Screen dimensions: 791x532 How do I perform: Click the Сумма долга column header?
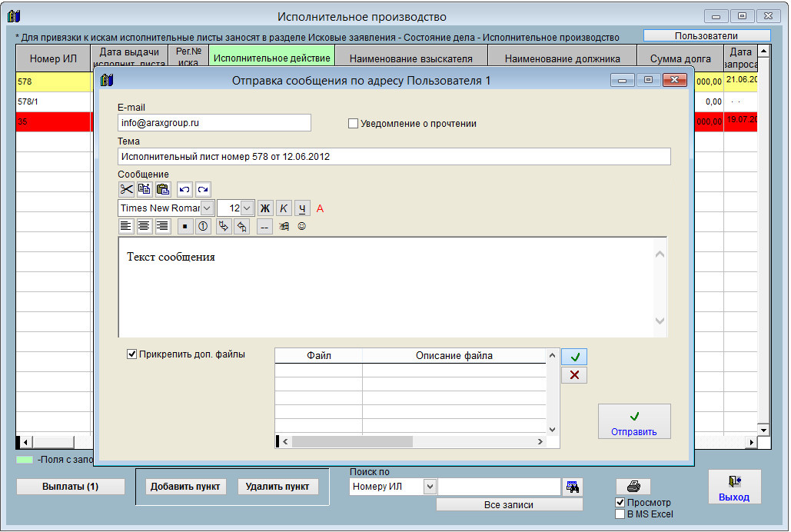[x=680, y=58]
